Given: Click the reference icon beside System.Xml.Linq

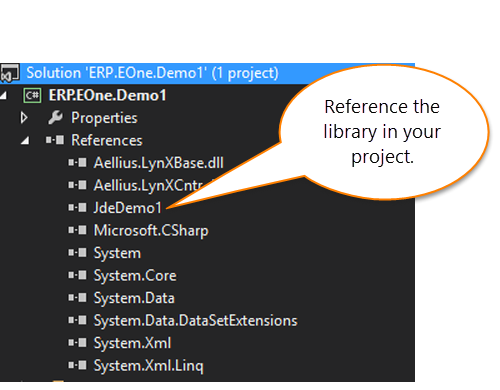Looking at the screenshot, I should (x=77, y=365).
